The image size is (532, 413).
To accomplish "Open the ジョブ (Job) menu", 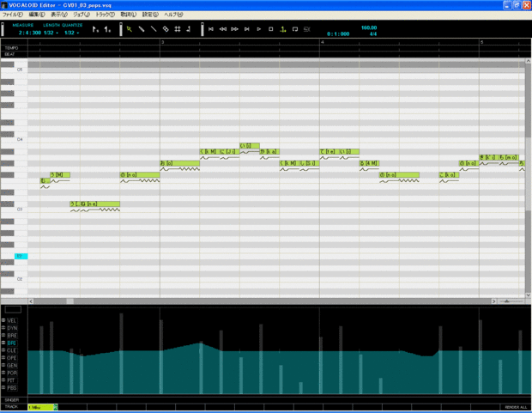I will click(82, 15).
